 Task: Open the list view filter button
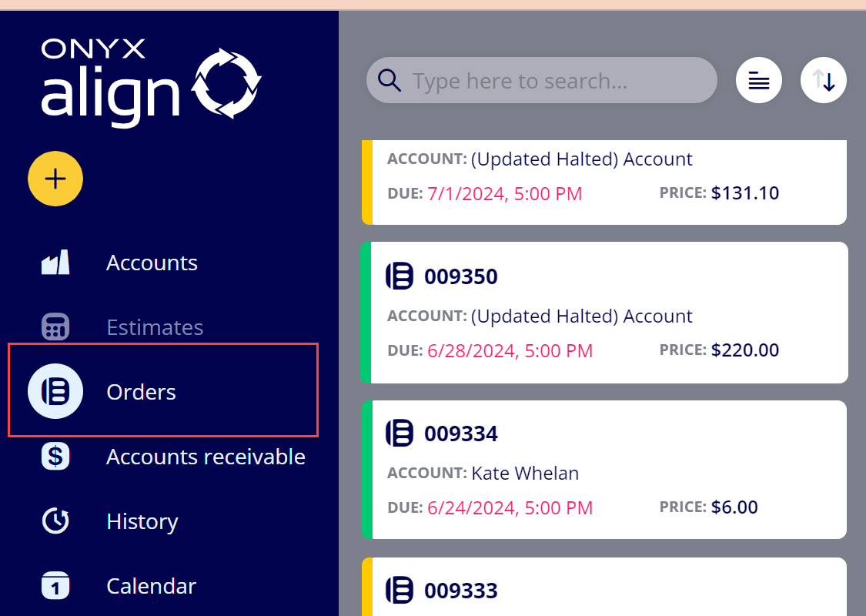pos(759,80)
